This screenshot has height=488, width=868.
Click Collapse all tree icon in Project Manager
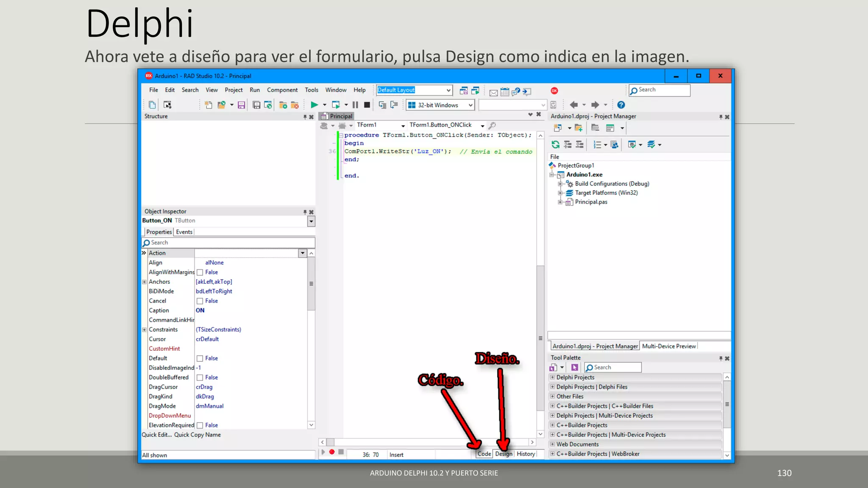579,144
